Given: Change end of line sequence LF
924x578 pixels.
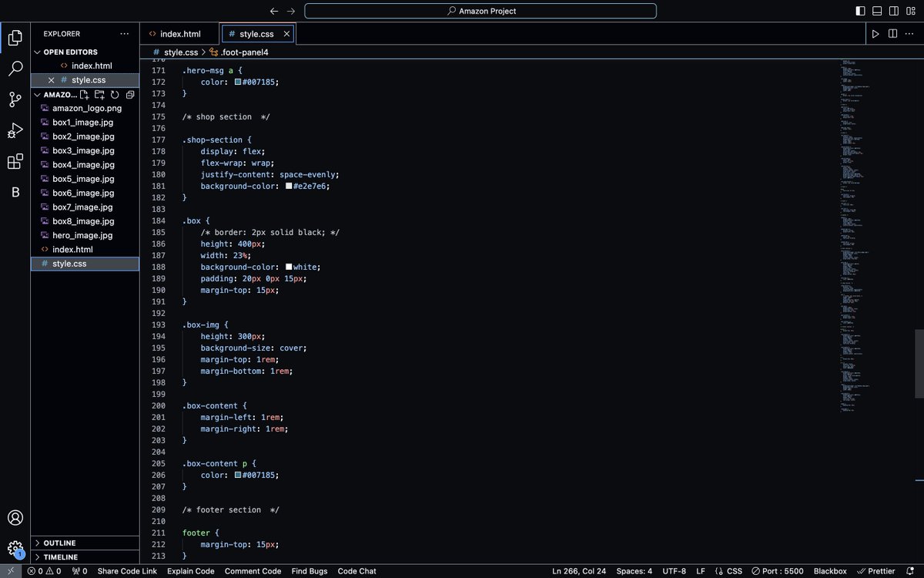Looking at the screenshot, I should point(701,571).
